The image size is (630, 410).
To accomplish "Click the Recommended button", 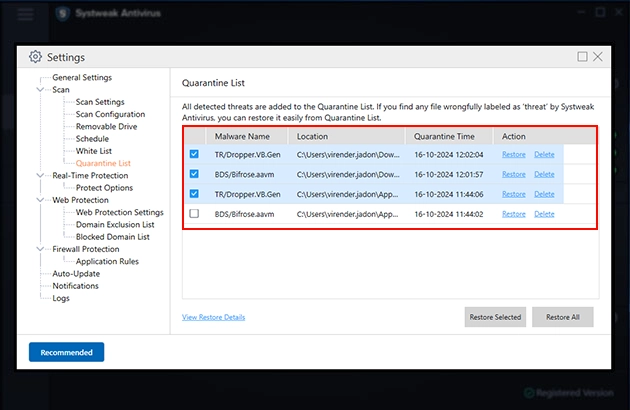I will [x=66, y=352].
